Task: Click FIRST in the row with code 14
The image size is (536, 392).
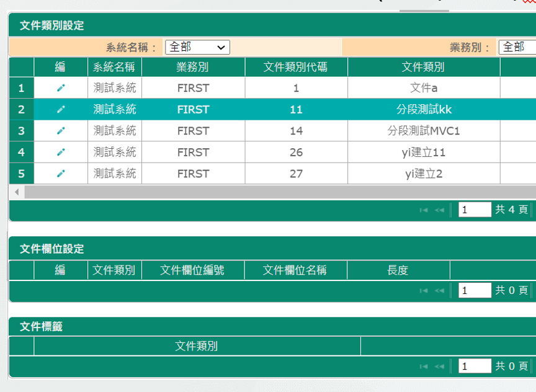Action: pyautogui.click(x=193, y=131)
